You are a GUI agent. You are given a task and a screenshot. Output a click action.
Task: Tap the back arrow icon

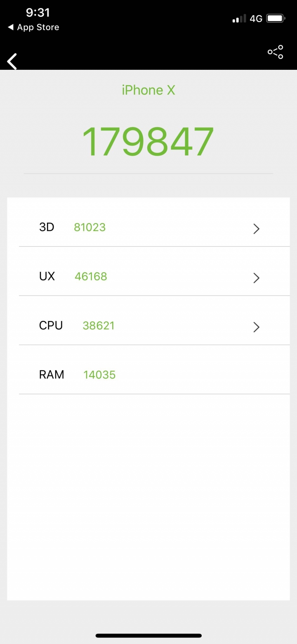12,62
